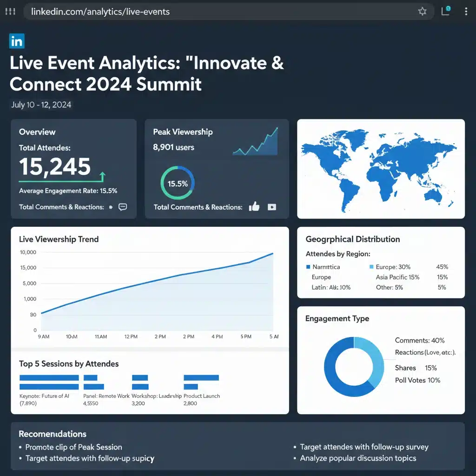The height and width of the screenshot is (476, 476).
Task: Click the world map thumbnail
Action: (381, 169)
